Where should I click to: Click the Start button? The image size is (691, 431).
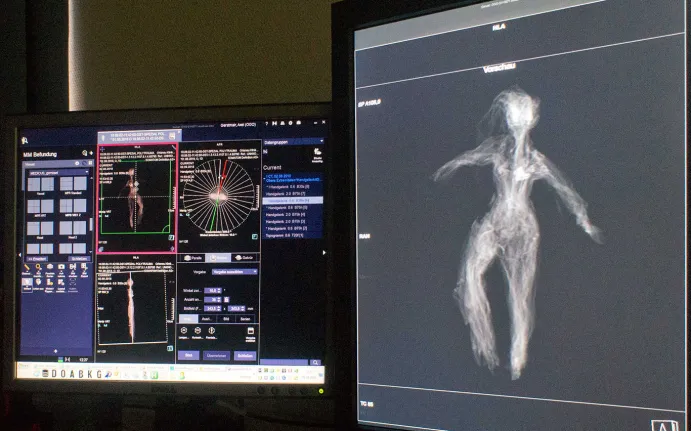189,355
